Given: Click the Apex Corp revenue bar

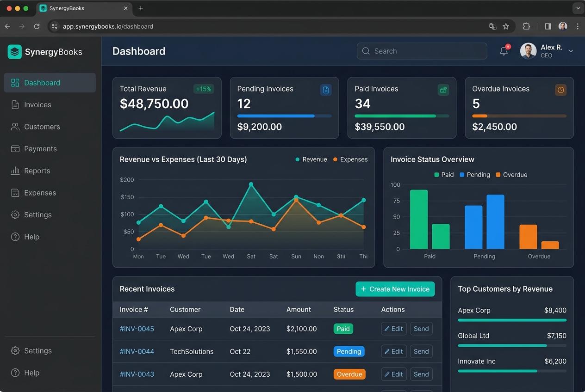Looking at the screenshot, I should (x=512, y=320).
